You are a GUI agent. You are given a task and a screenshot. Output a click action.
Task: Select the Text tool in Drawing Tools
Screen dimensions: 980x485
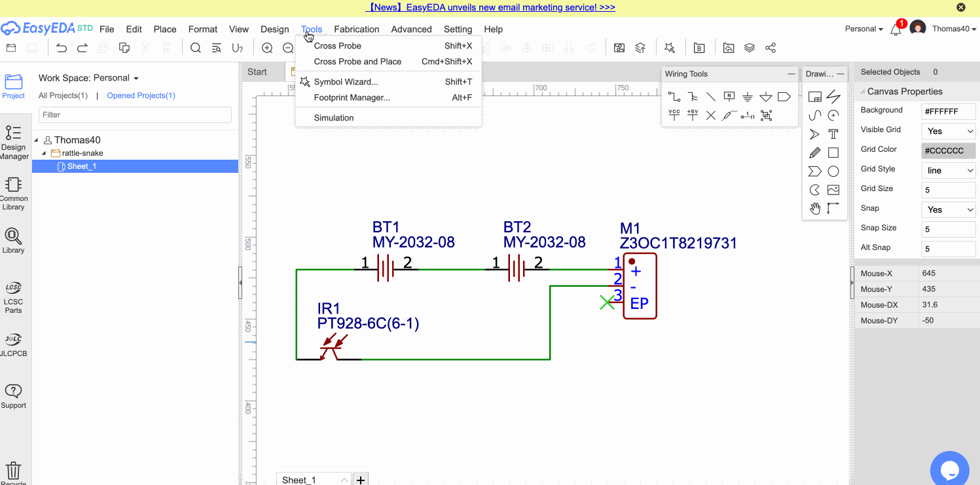click(x=833, y=134)
